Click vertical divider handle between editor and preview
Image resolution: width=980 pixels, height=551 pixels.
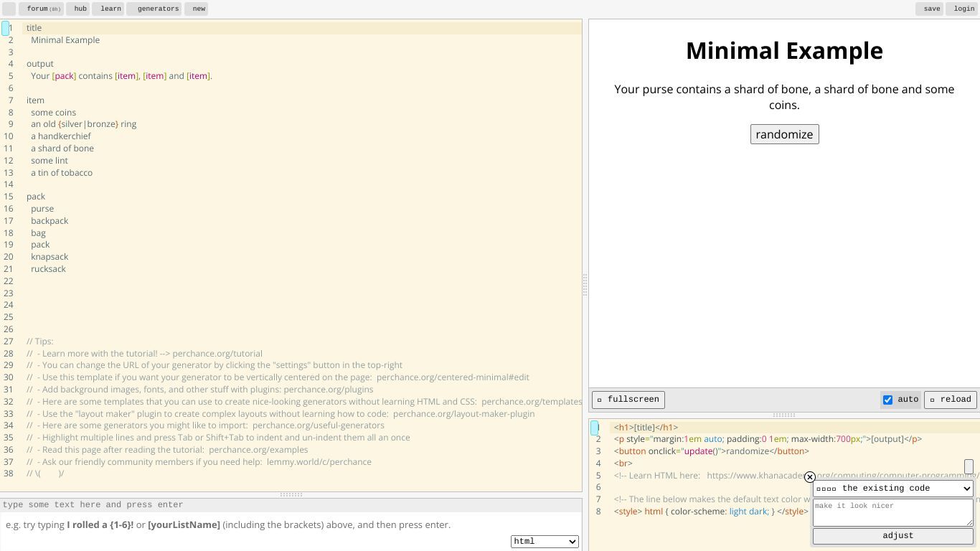click(x=585, y=285)
